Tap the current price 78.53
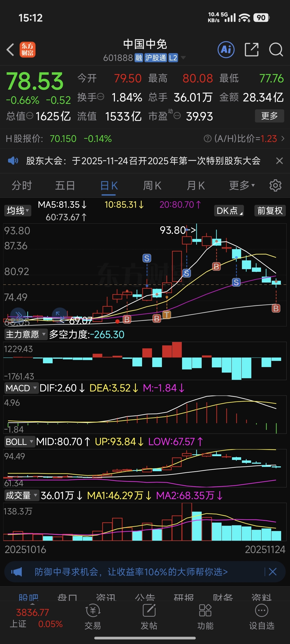The image size is (290, 644). [35, 81]
